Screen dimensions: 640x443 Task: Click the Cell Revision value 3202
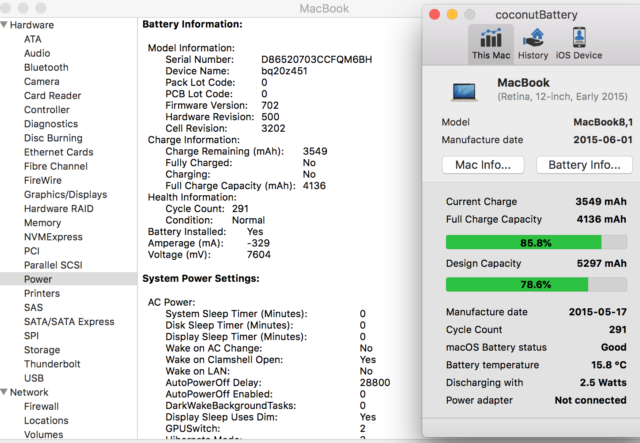coord(273,129)
